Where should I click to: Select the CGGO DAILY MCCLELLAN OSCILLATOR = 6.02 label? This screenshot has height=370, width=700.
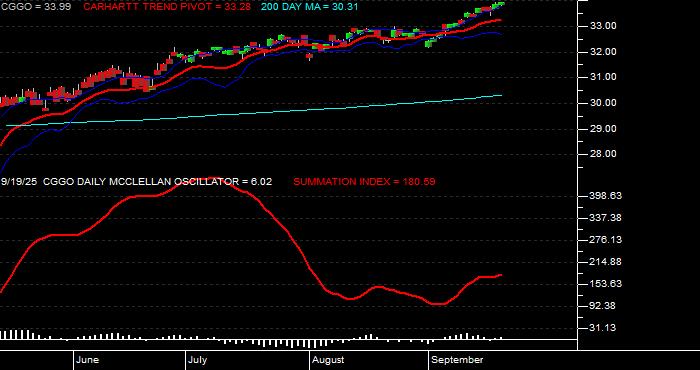(x=158, y=182)
